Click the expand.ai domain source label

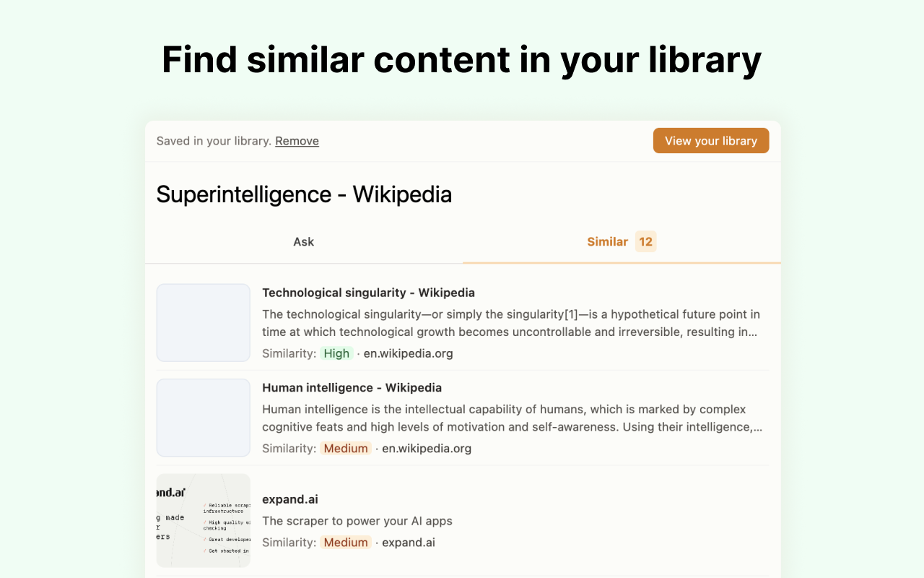[x=409, y=542]
